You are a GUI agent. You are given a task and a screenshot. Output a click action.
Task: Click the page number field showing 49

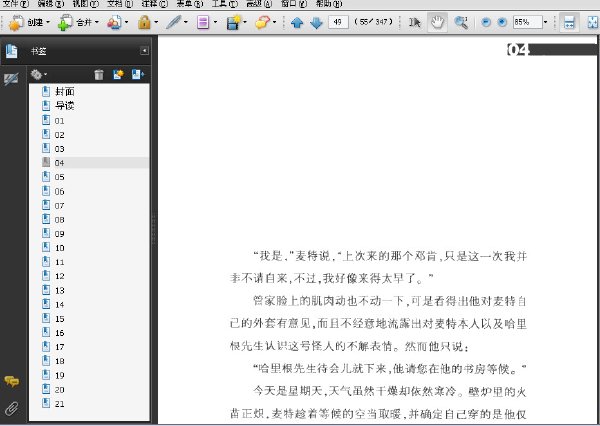pyautogui.click(x=338, y=22)
